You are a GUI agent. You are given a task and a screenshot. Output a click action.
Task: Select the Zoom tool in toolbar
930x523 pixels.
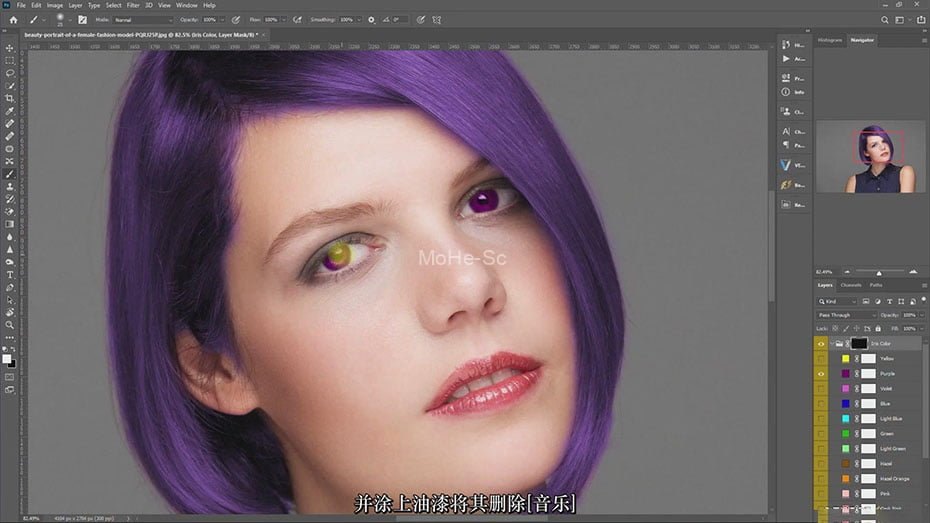[x=10, y=325]
